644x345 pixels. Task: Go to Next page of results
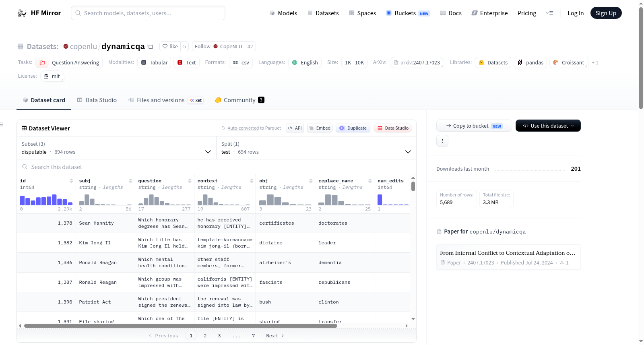coord(275,336)
